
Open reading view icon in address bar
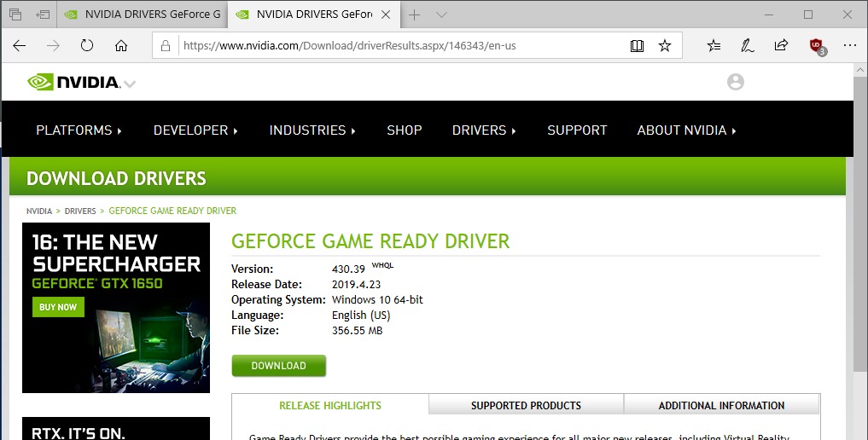click(637, 45)
